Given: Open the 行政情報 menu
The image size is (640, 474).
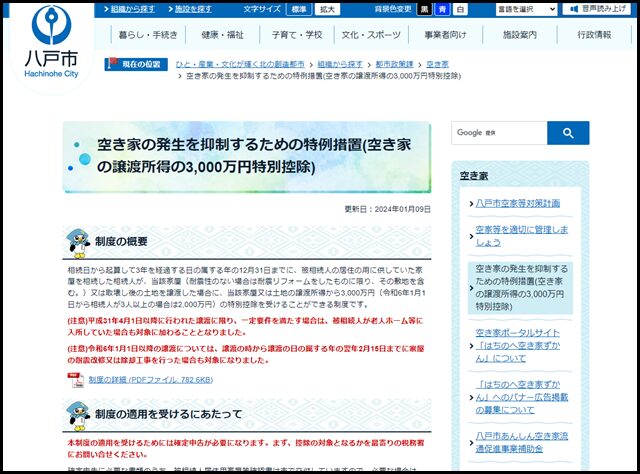Looking at the screenshot, I should (594, 35).
